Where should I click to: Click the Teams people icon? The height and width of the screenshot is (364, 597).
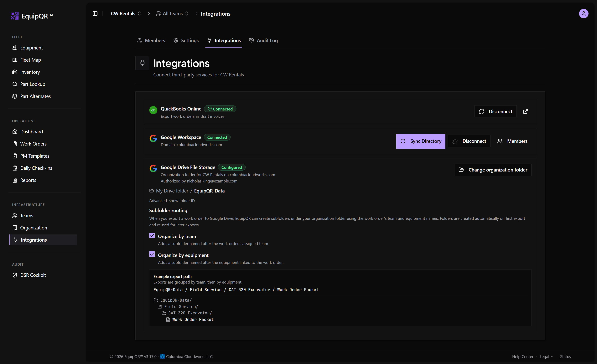[x=15, y=215]
